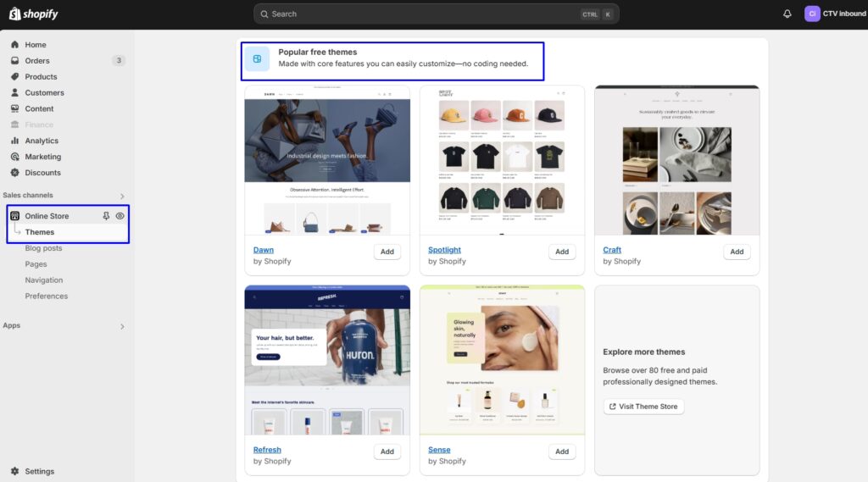Open Products in the sidebar

pyautogui.click(x=41, y=76)
